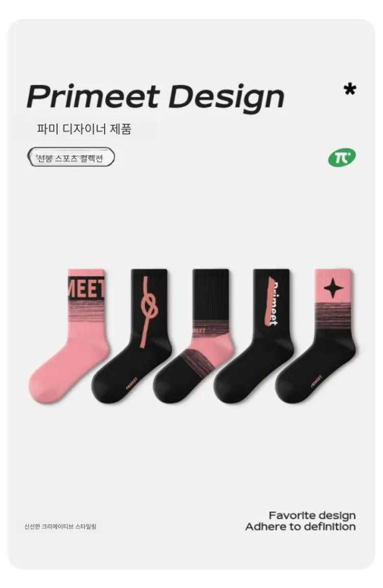383x588 pixels.
Task: Select the 파미 디자이너 제품 subtitle
Action: pyautogui.click(x=84, y=129)
